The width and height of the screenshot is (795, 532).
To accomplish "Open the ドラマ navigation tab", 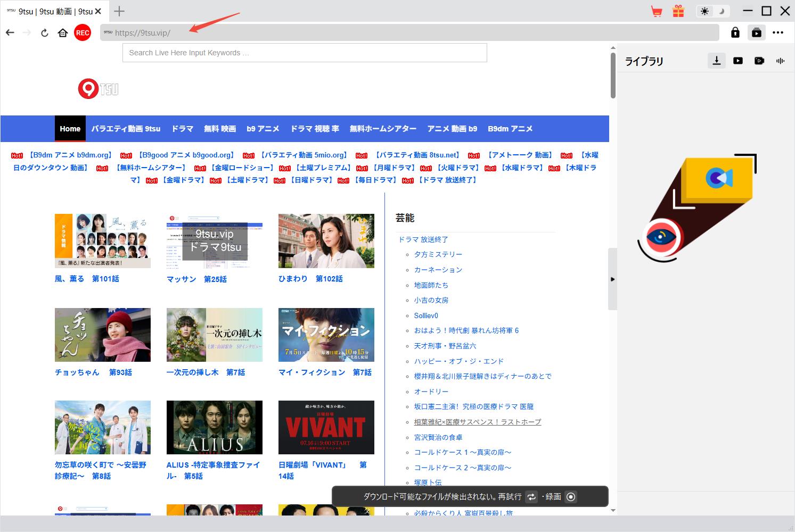I will (x=182, y=129).
